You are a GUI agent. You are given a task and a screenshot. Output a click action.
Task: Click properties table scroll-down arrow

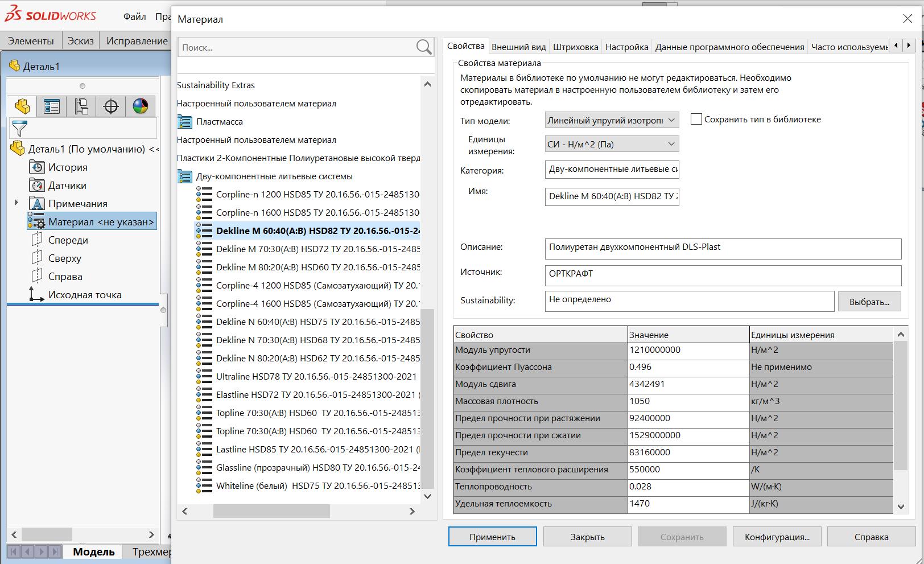click(900, 507)
